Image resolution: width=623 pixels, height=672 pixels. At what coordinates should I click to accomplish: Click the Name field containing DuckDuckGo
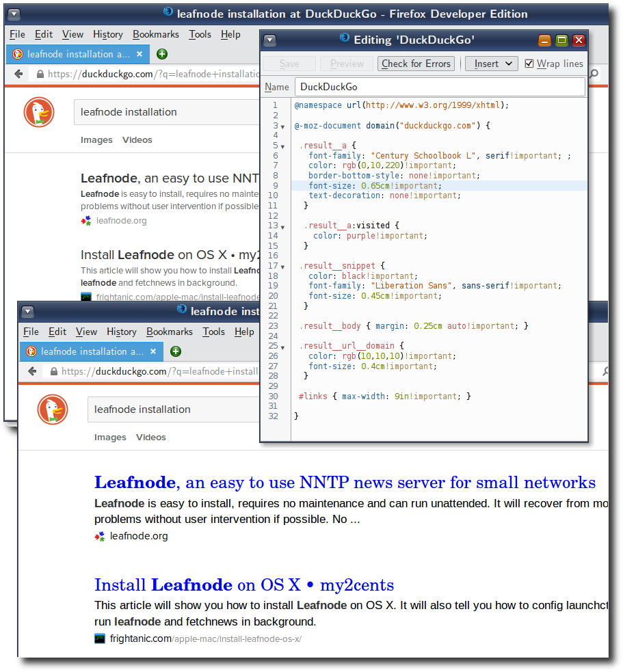[440, 87]
